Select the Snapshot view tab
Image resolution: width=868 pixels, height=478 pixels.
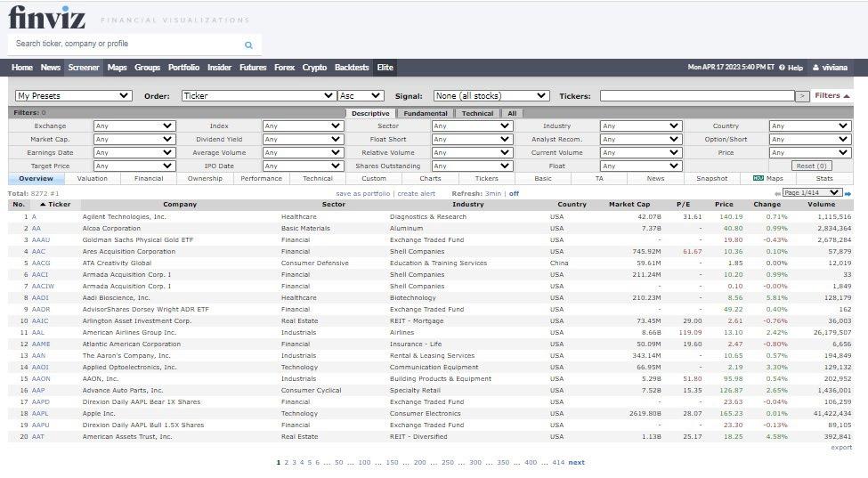point(712,179)
